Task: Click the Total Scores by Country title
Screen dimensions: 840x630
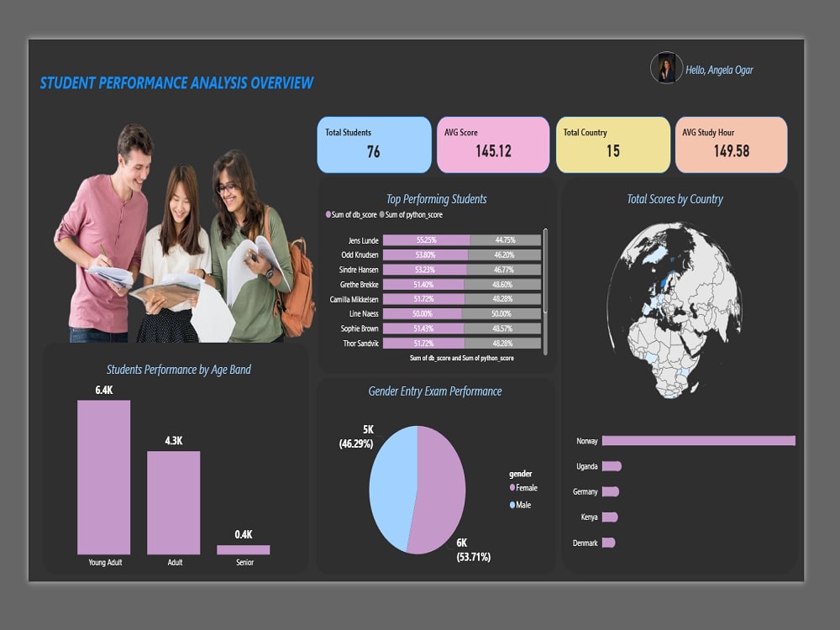Action: pyautogui.click(x=675, y=199)
